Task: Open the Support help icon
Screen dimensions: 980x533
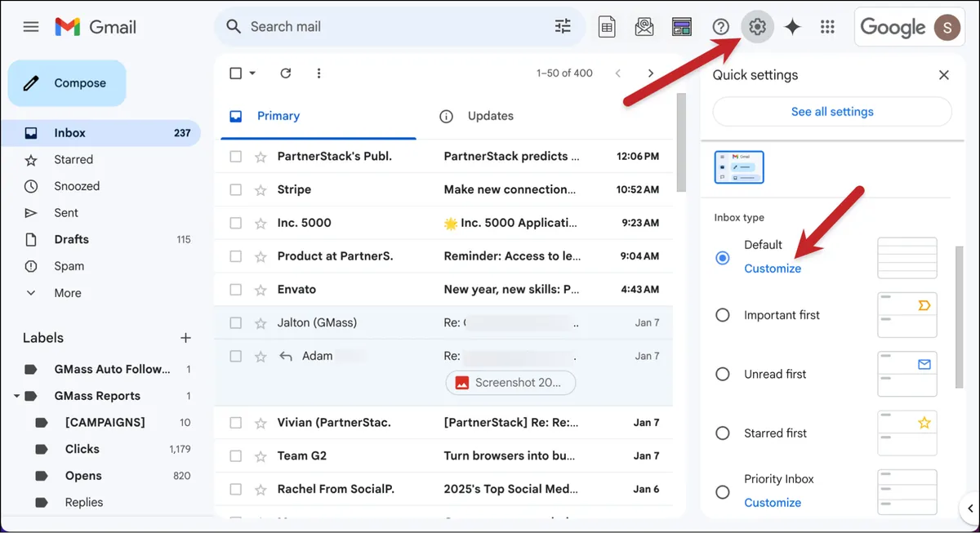Action: 720,27
